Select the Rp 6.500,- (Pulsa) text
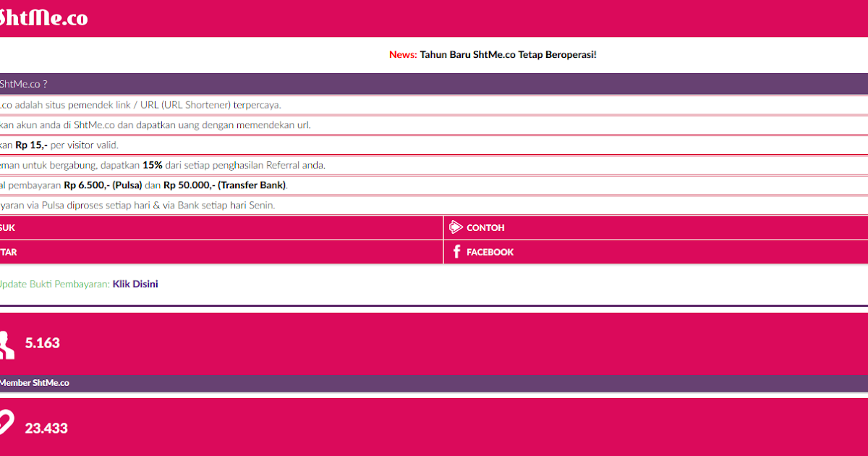The height and width of the screenshot is (456, 868). point(103,185)
